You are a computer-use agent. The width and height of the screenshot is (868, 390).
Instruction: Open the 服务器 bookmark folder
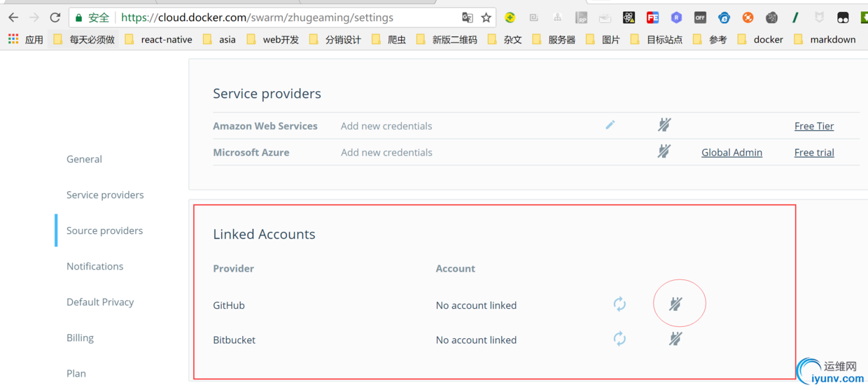tap(554, 39)
